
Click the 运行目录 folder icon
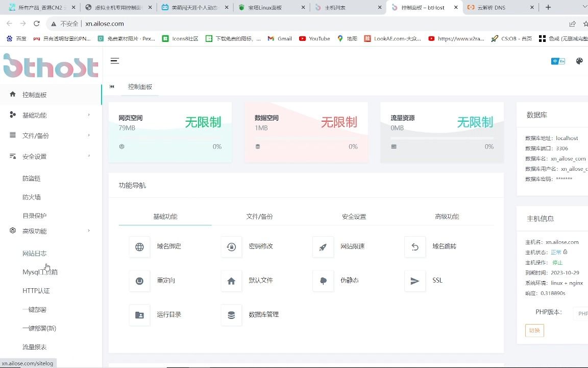[x=139, y=314]
